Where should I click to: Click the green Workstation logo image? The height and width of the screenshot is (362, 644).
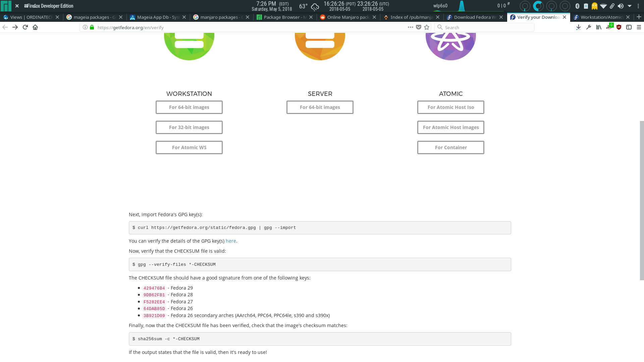tap(189, 46)
